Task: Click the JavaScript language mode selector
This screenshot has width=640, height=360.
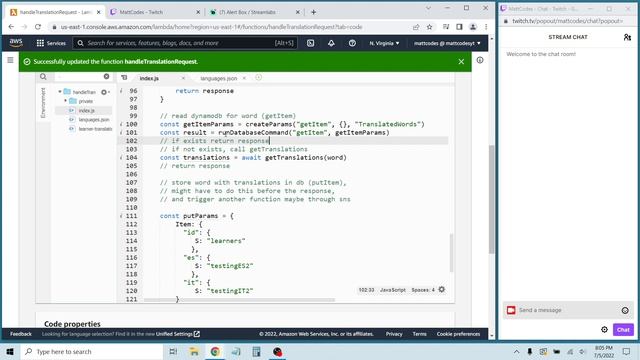Action: (393, 290)
